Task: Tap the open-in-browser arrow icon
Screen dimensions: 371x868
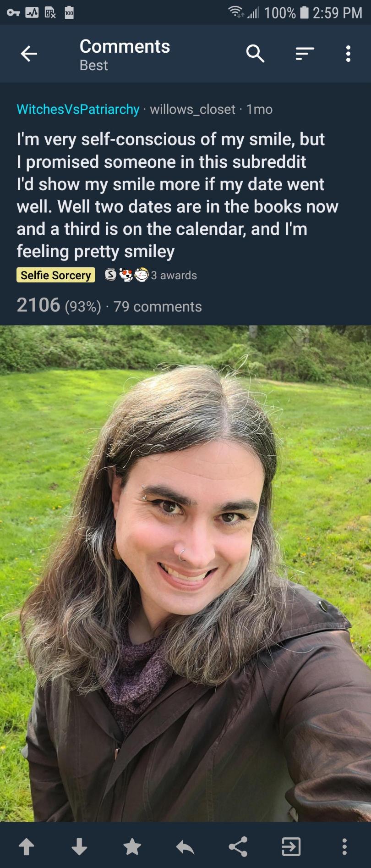Action: (291, 846)
